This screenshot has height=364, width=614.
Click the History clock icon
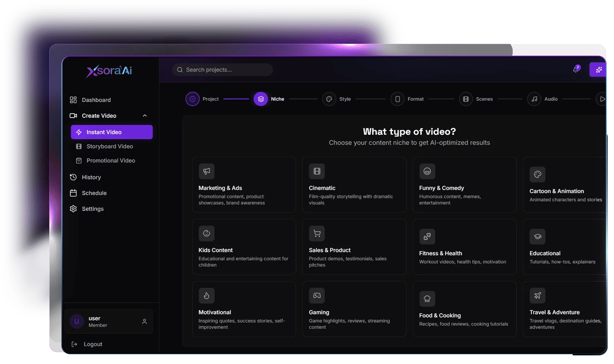click(x=73, y=177)
